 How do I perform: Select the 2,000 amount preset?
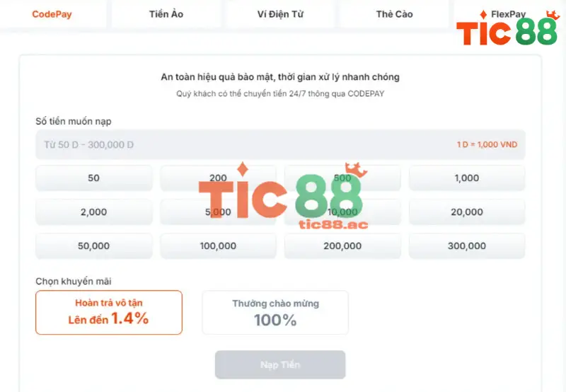93,212
